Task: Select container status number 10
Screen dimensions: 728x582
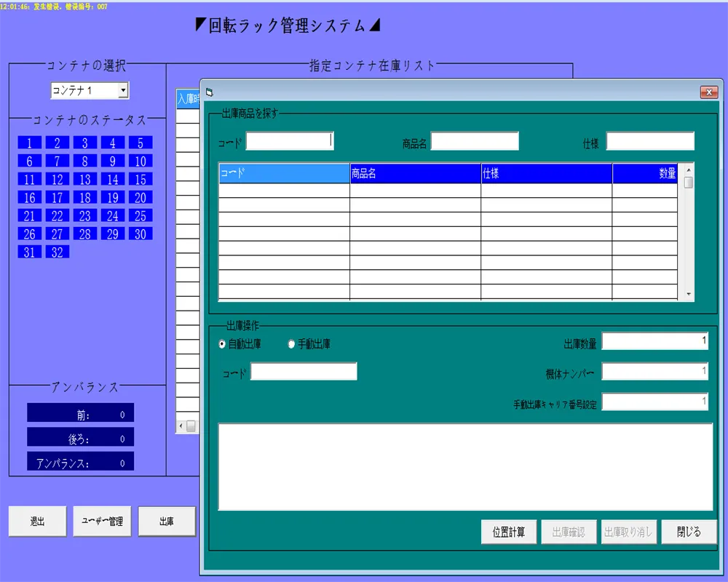Action: [141, 161]
